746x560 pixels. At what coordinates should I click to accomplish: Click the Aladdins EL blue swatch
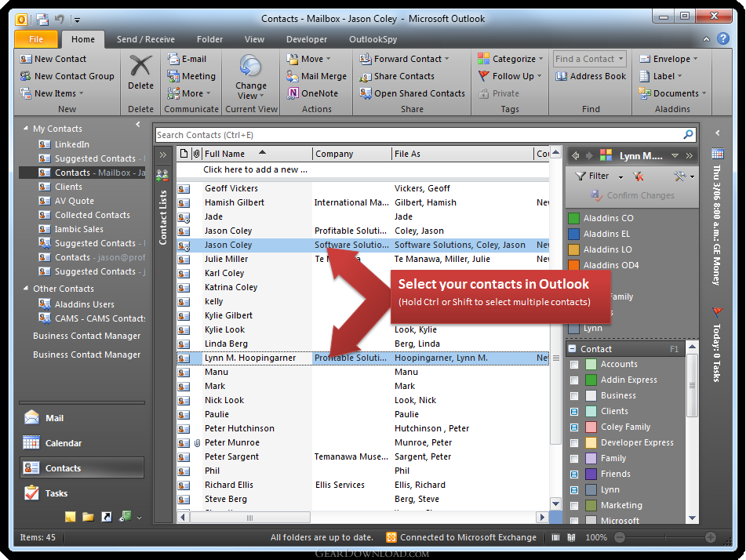point(573,234)
